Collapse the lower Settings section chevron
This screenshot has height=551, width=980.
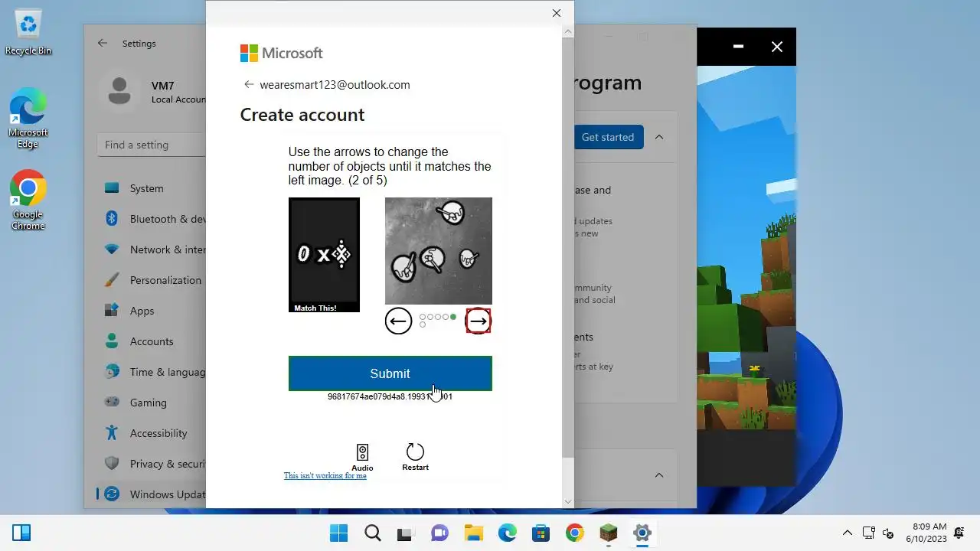659,475
